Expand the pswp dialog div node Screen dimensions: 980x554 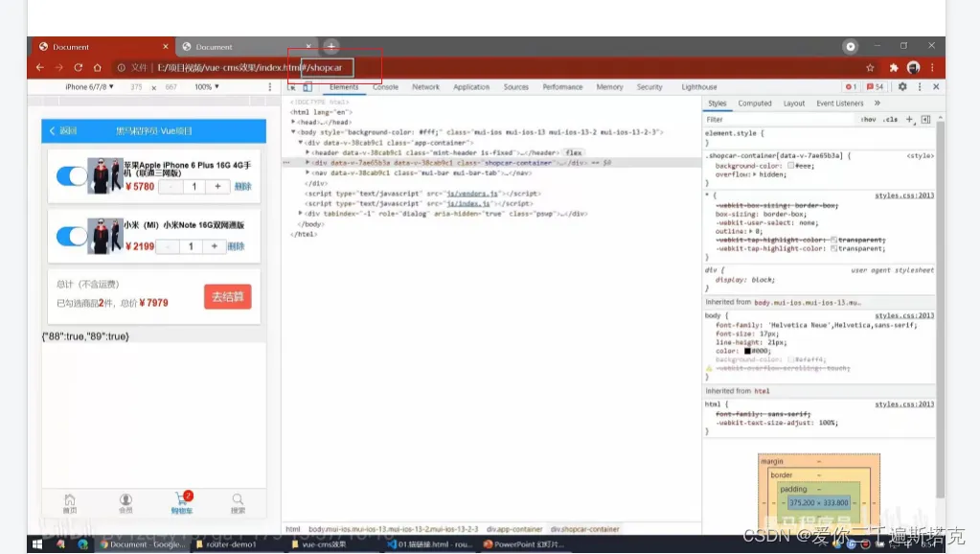coord(301,213)
